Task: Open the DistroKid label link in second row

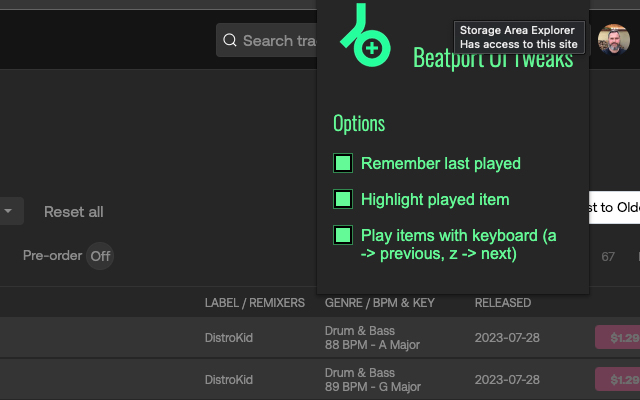Action: click(x=229, y=380)
